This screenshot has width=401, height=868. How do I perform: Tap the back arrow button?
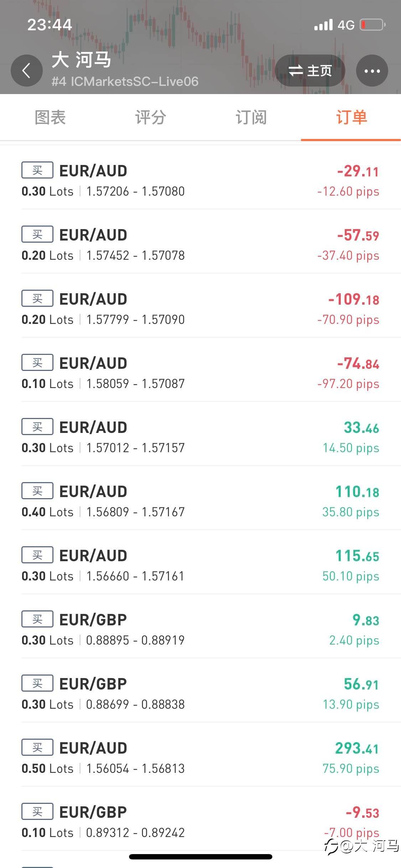[27, 71]
